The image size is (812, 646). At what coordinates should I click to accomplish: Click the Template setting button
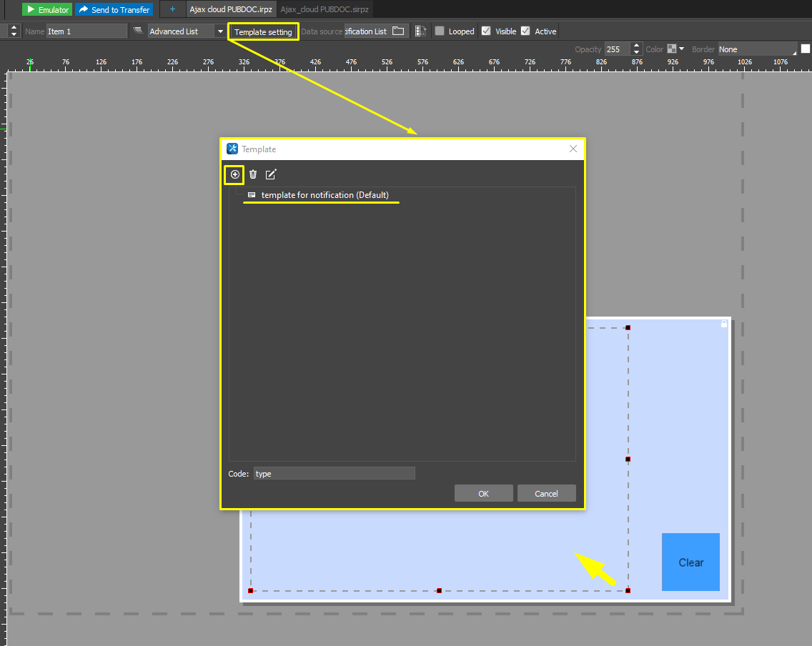(x=263, y=31)
